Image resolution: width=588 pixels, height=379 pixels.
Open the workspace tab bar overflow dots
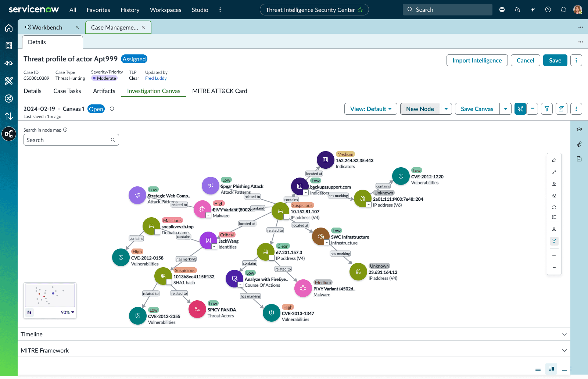pos(581,27)
